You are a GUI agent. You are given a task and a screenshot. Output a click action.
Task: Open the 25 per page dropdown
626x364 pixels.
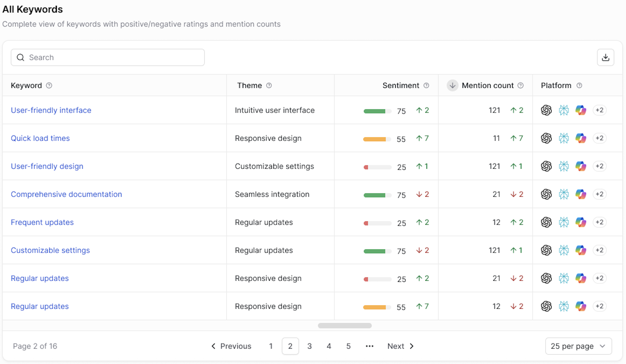pyautogui.click(x=578, y=346)
